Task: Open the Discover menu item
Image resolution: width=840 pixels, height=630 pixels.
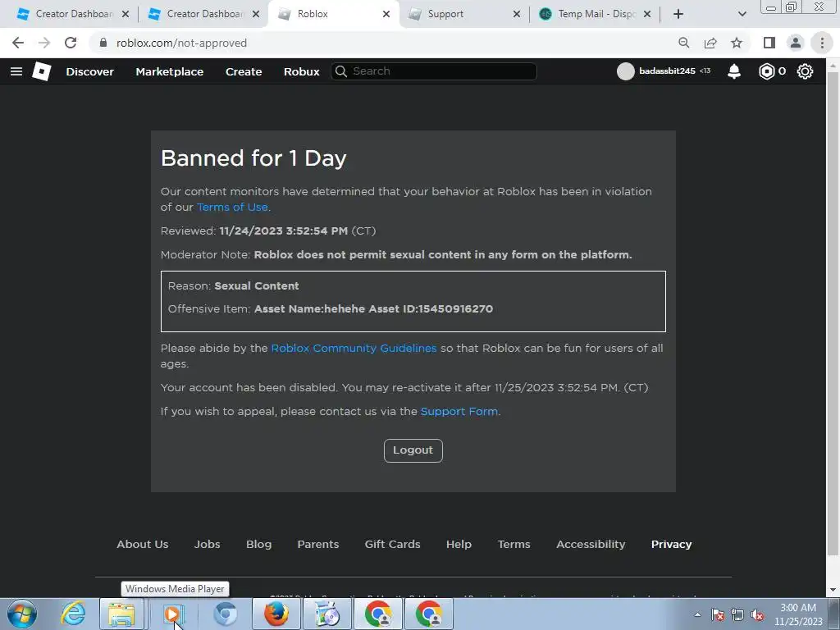Action: point(89,72)
